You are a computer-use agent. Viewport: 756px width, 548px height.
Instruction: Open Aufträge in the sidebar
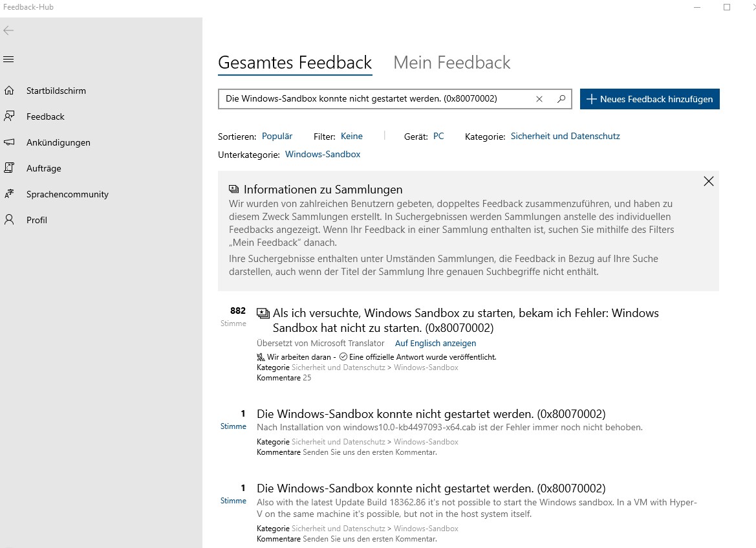(44, 168)
